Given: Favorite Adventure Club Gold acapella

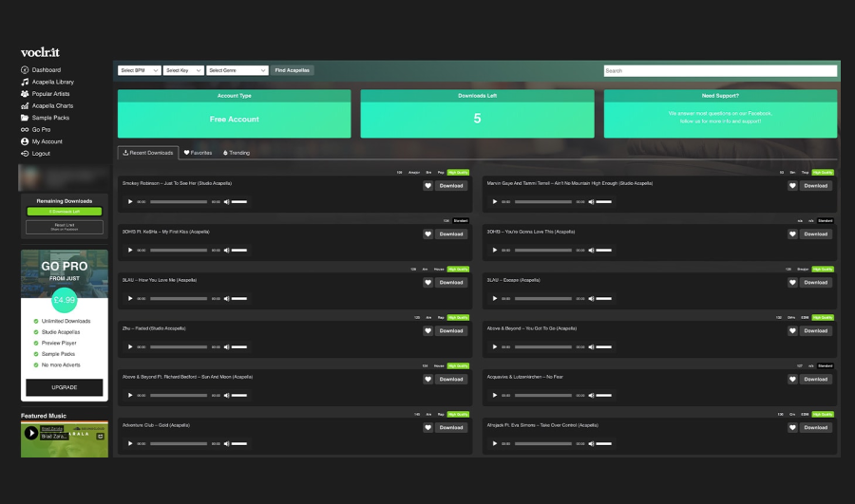Looking at the screenshot, I should [428, 428].
